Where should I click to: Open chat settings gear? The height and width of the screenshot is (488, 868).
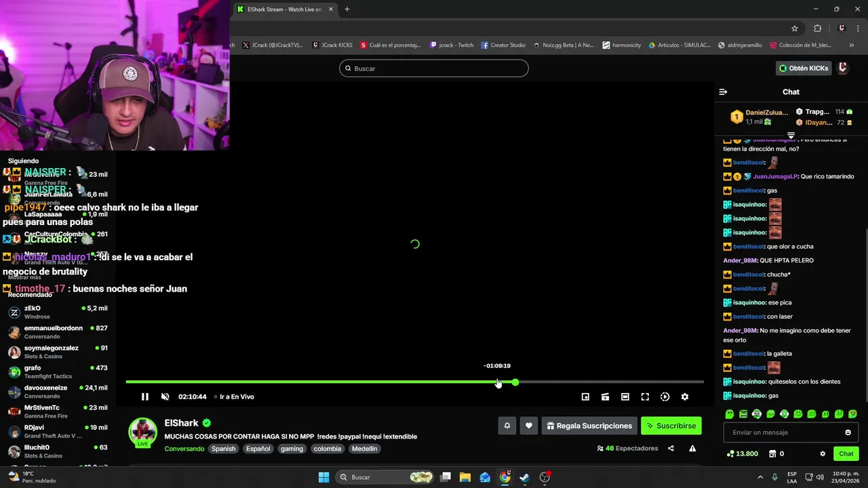(x=823, y=453)
